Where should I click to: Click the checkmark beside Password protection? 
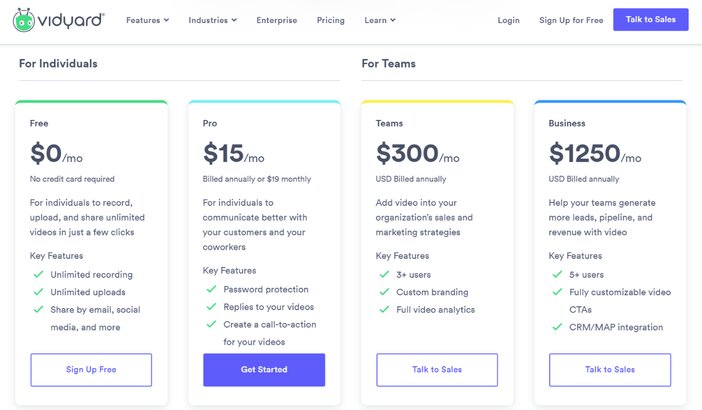pyautogui.click(x=211, y=289)
